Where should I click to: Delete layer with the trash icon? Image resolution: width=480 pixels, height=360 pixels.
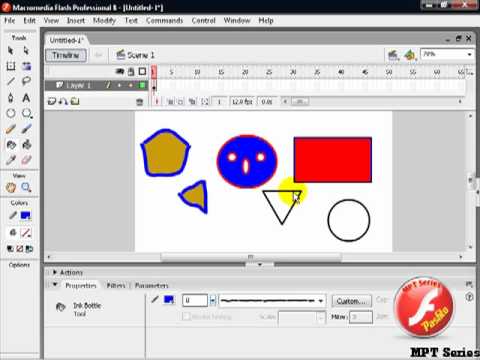pos(140,102)
